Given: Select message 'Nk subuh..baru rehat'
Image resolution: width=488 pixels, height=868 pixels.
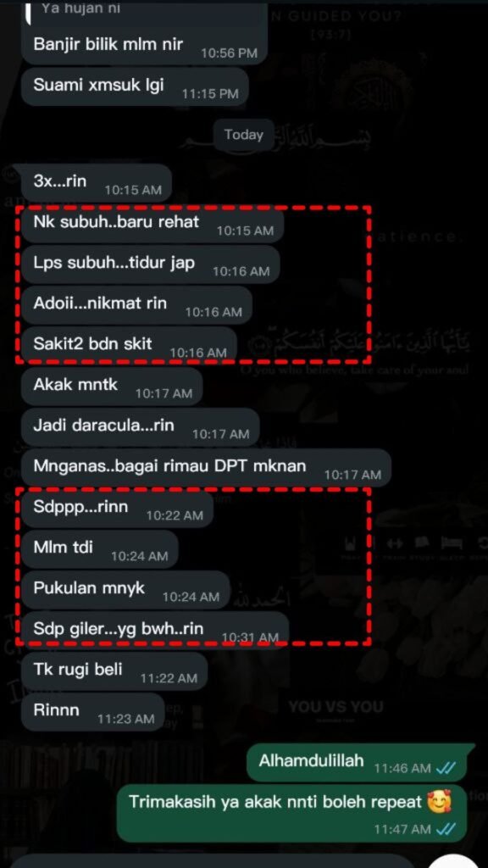Looking at the screenshot, I should point(152,223).
